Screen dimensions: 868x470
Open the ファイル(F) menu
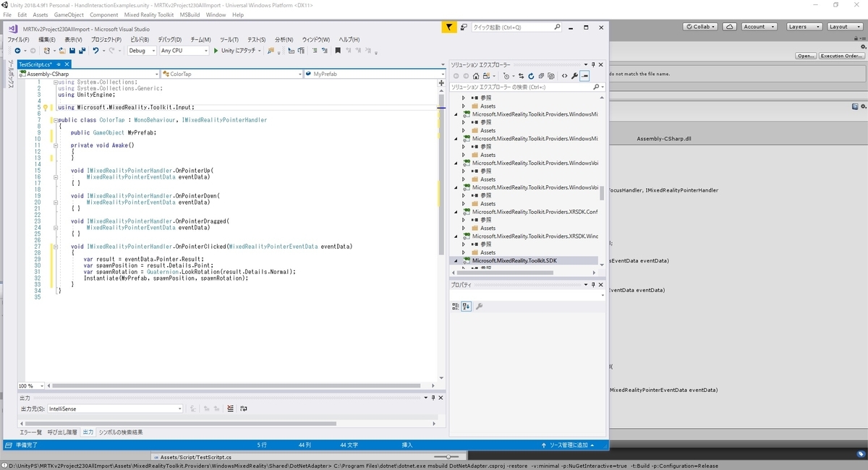tap(18, 39)
